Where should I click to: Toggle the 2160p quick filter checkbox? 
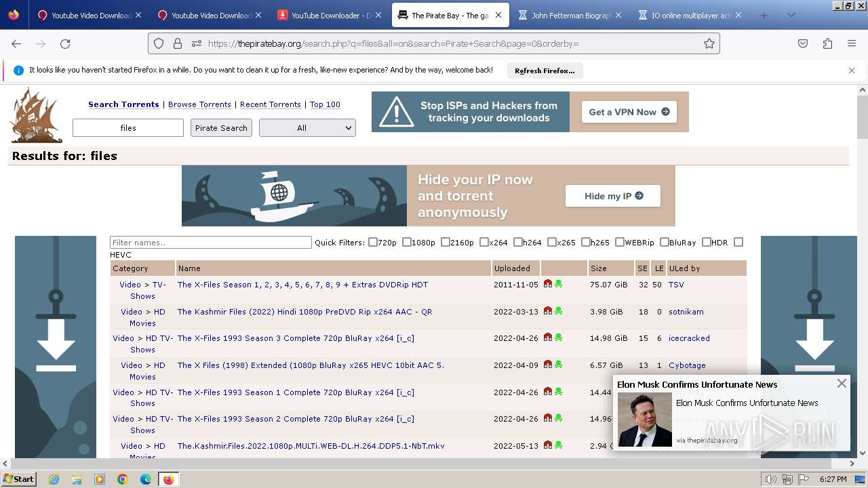tap(446, 242)
